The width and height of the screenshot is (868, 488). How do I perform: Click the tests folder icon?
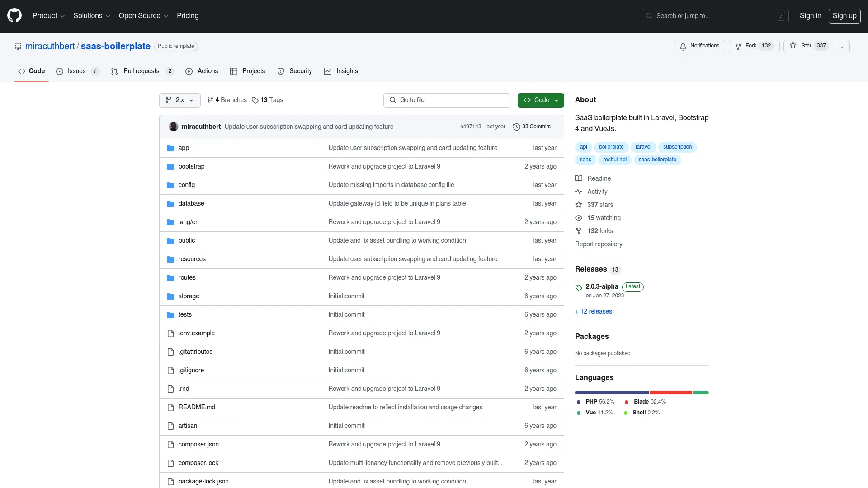170,315
